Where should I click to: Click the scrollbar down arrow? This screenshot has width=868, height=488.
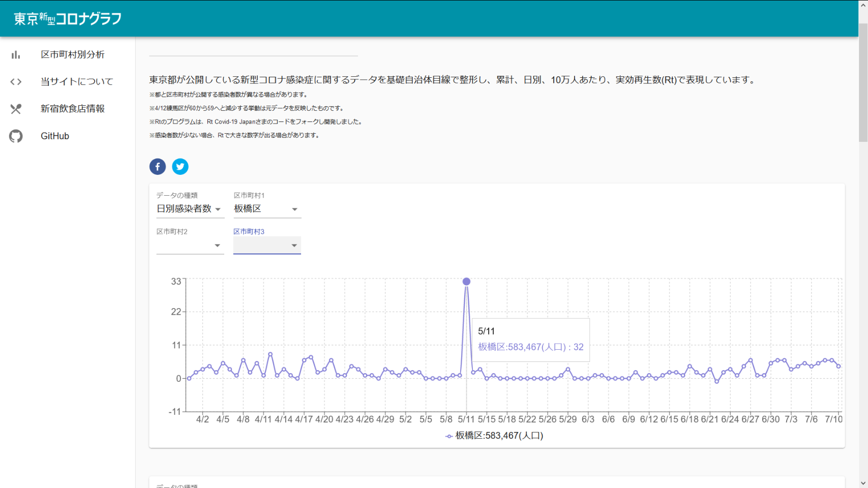pyautogui.click(x=863, y=483)
